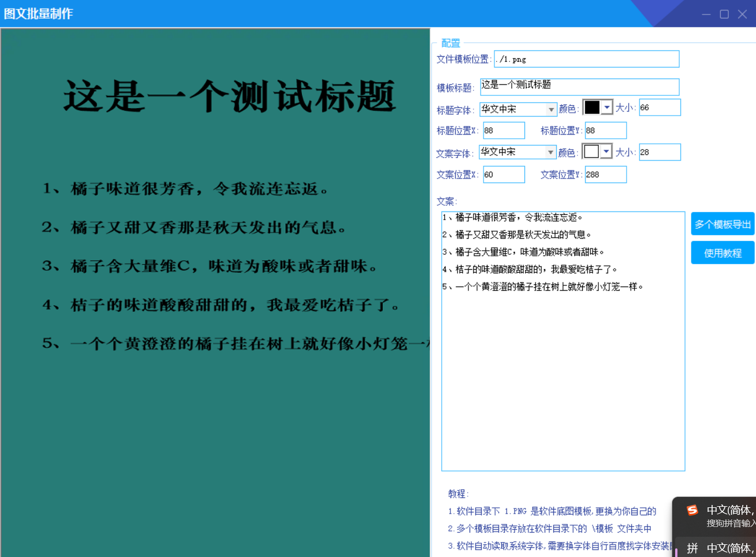Click copy line 3 橘子含大量维C in text box
Viewport: 756px width, 557px height.
tap(523, 252)
